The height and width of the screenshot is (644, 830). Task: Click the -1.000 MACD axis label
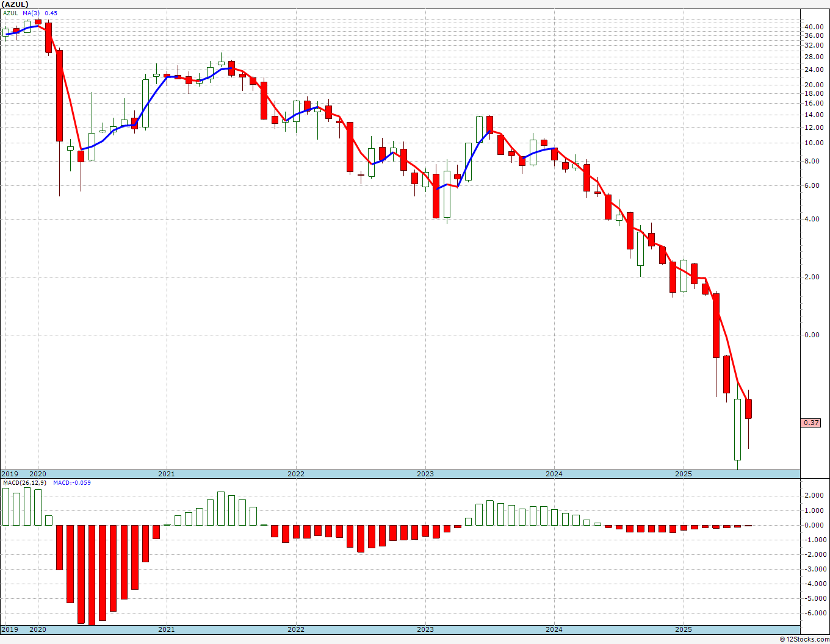tap(814, 540)
